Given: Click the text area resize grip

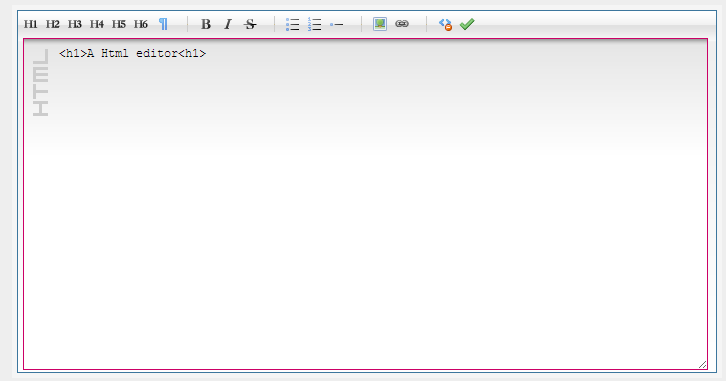Looking at the screenshot, I should [702, 364].
